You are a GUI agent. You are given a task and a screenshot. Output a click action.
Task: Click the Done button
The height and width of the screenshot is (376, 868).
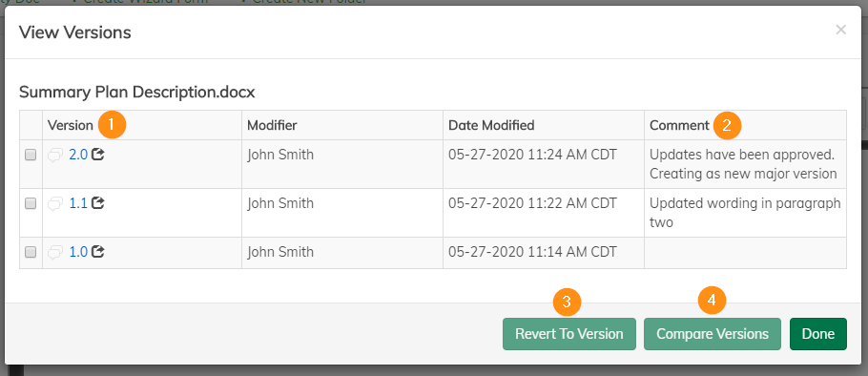[818, 334]
